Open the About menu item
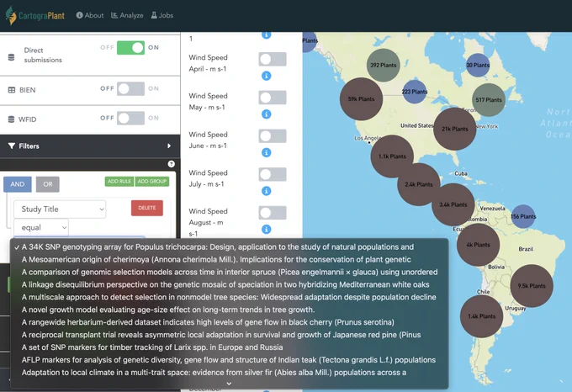The image size is (572, 392). click(x=90, y=15)
